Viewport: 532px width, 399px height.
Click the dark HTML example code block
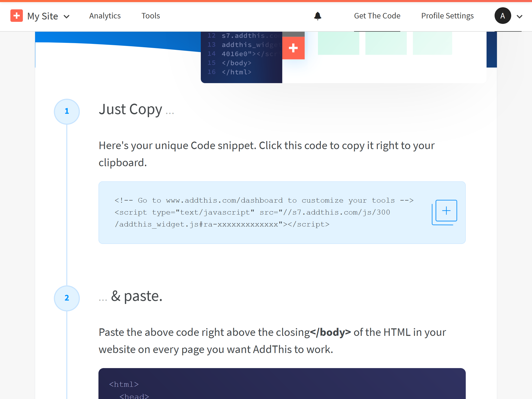pos(282,383)
